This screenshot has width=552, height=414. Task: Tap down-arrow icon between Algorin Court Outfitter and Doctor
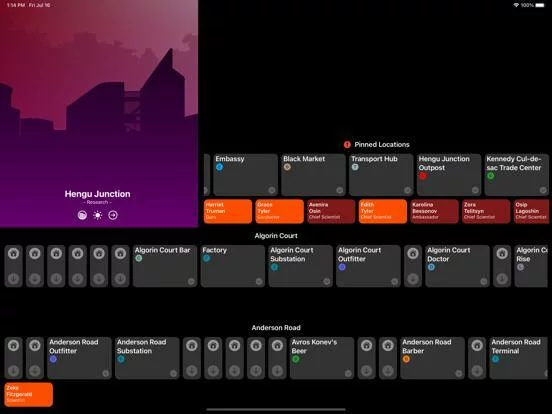point(413,279)
